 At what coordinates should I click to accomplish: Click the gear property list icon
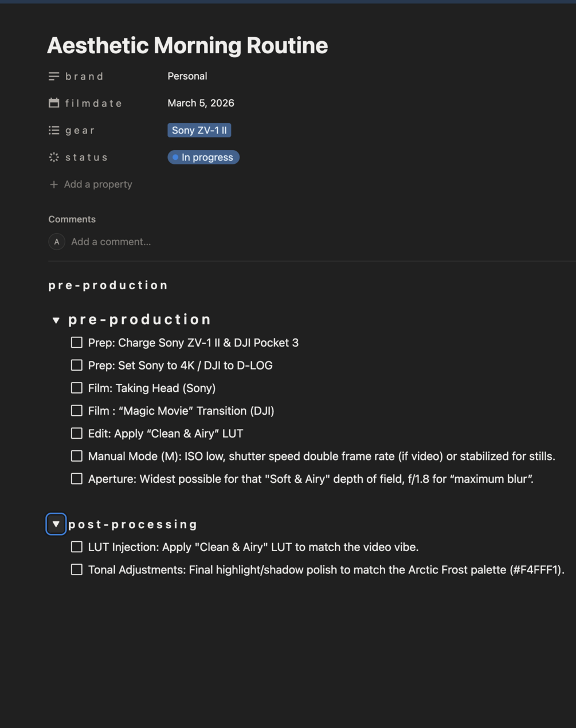(x=54, y=131)
